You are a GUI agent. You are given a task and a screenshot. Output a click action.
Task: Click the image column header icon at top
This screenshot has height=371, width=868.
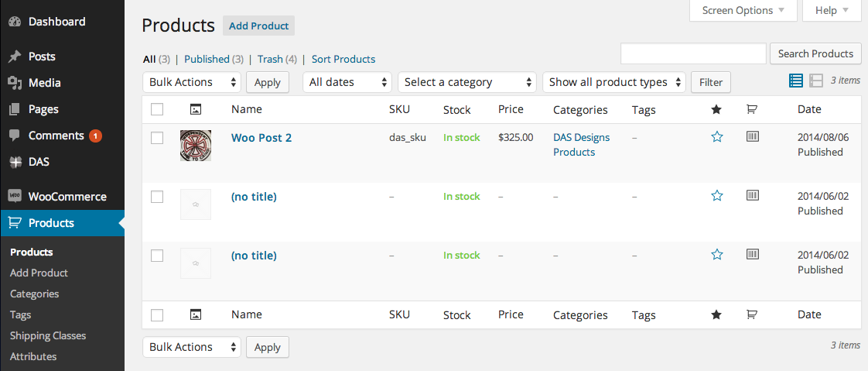[195, 110]
